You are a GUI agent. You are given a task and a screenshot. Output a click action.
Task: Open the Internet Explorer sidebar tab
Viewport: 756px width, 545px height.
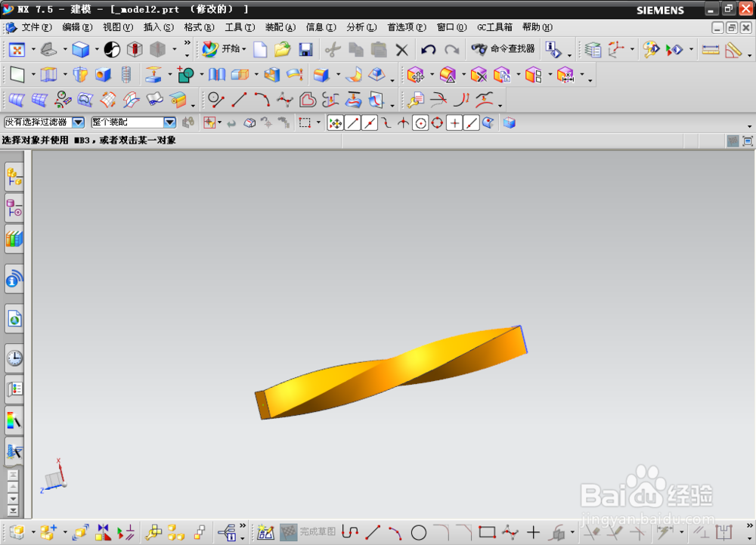click(x=14, y=319)
